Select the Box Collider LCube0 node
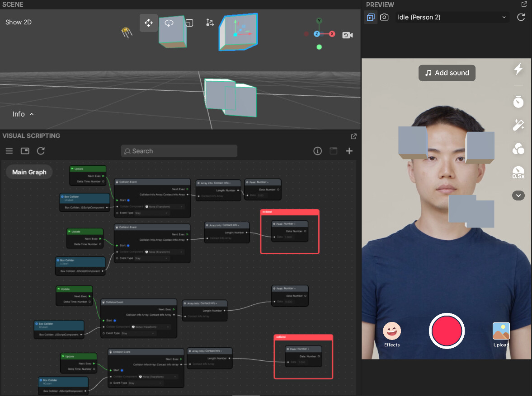Image resolution: width=532 pixels, height=396 pixels. pos(85,202)
